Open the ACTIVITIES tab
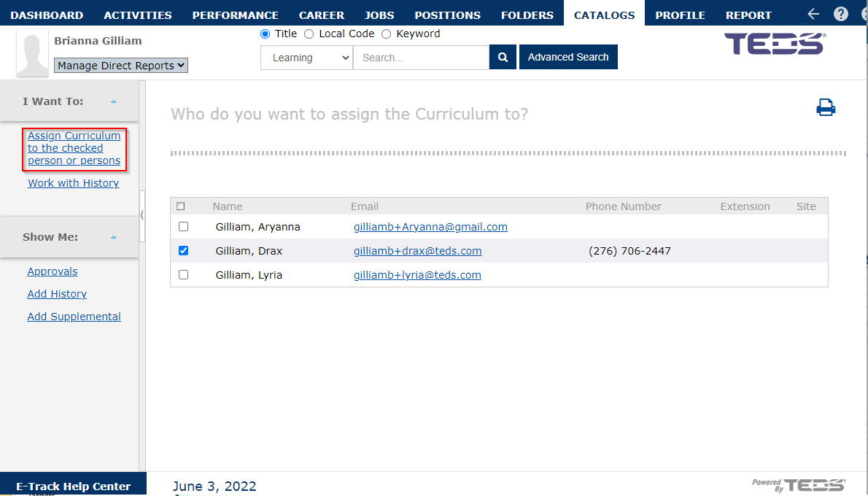The width and height of the screenshot is (868, 496). tap(138, 15)
